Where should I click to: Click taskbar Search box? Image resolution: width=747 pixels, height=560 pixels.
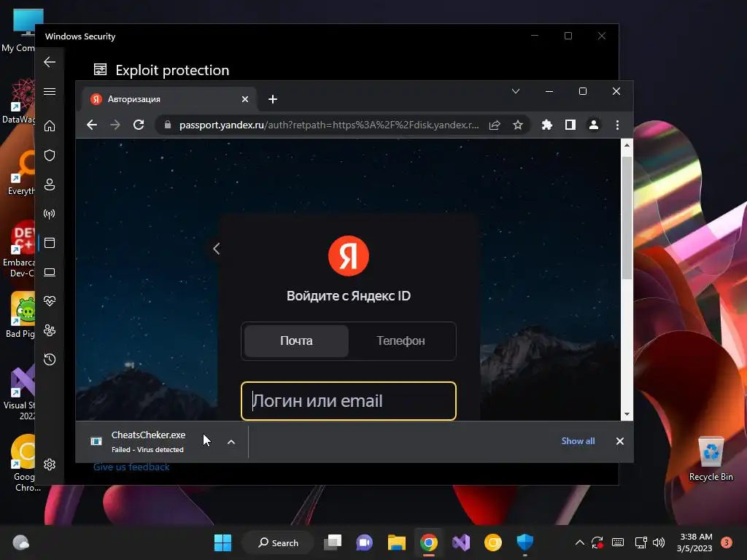pyautogui.click(x=278, y=542)
